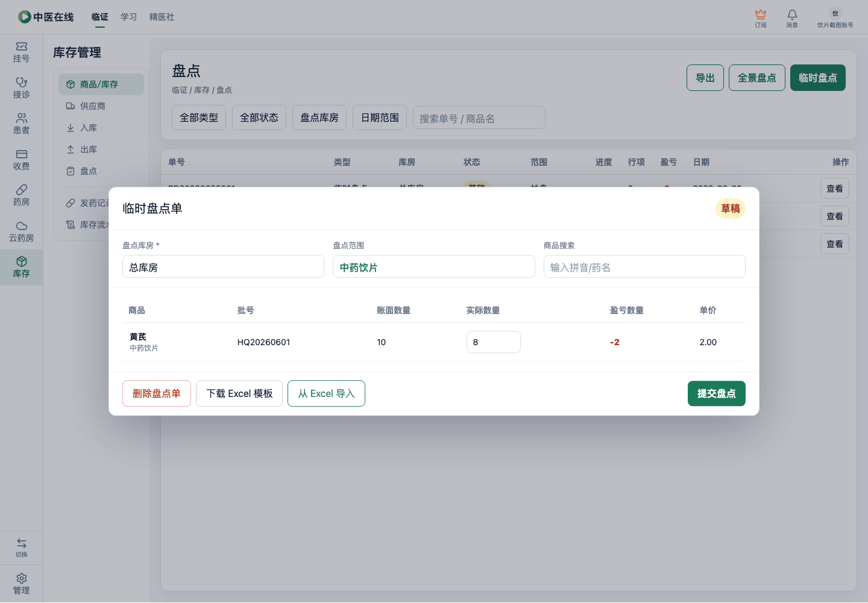868x603 pixels.
Task: Click the 黄芪 product name
Action: pos(138,337)
